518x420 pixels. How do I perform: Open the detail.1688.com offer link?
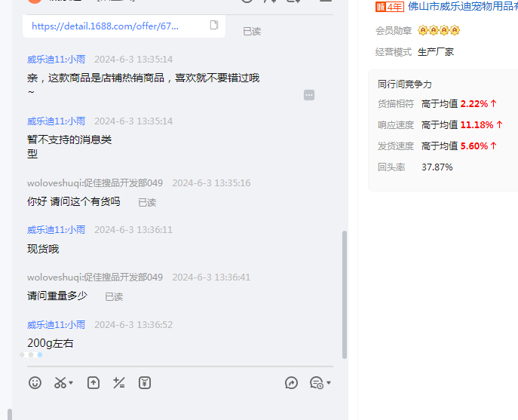105,26
